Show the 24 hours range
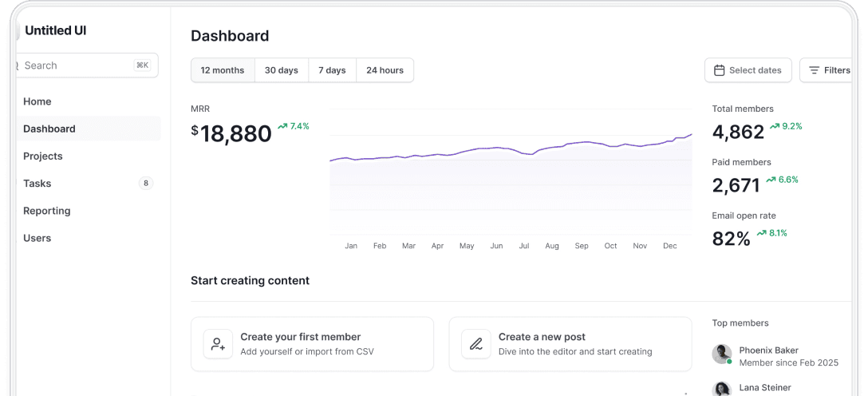This screenshot has width=868, height=396. coord(385,70)
